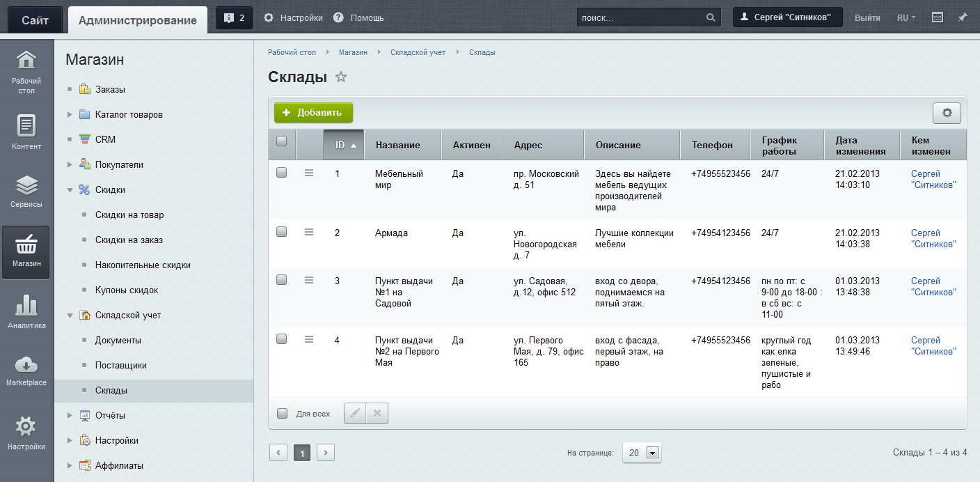Screen dimensions: 980x482
Task: Collapse the Складской учет tree node
Action: pos(70,316)
